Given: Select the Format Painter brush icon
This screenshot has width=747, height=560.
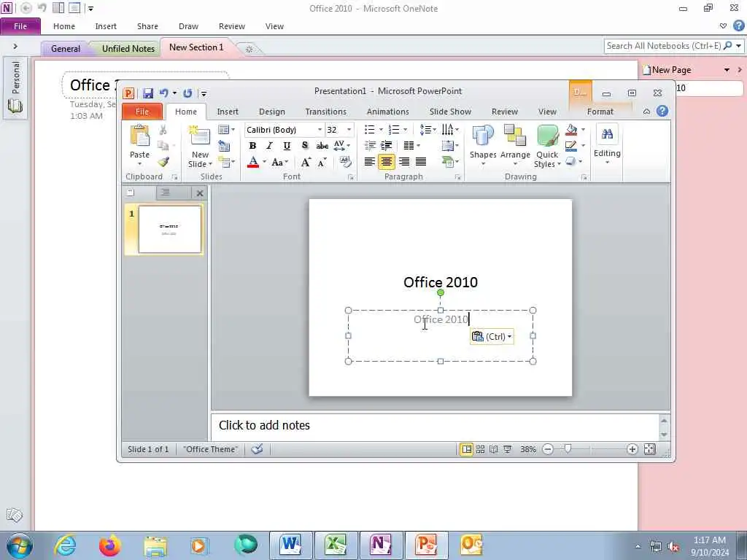Looking at the screenshot, I should [x=163, y=163].
